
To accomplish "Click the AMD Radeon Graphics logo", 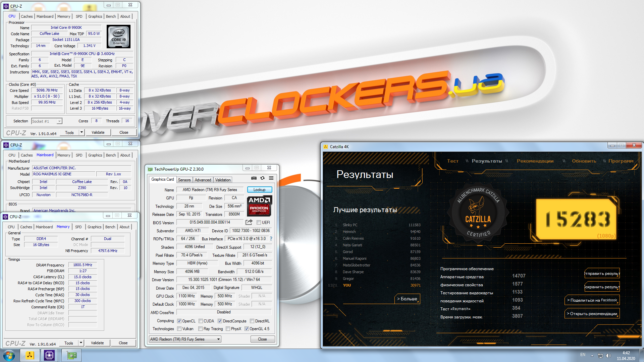I will coord(260,205).
